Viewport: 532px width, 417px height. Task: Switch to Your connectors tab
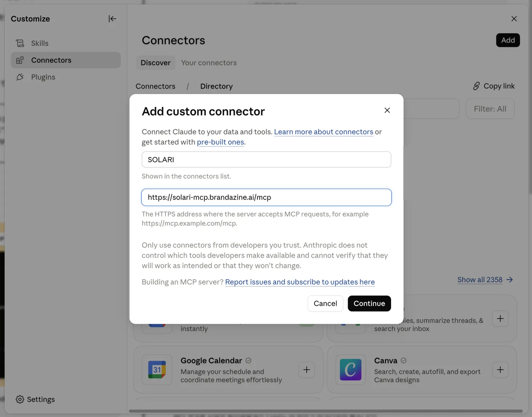(x=209, y=63)
